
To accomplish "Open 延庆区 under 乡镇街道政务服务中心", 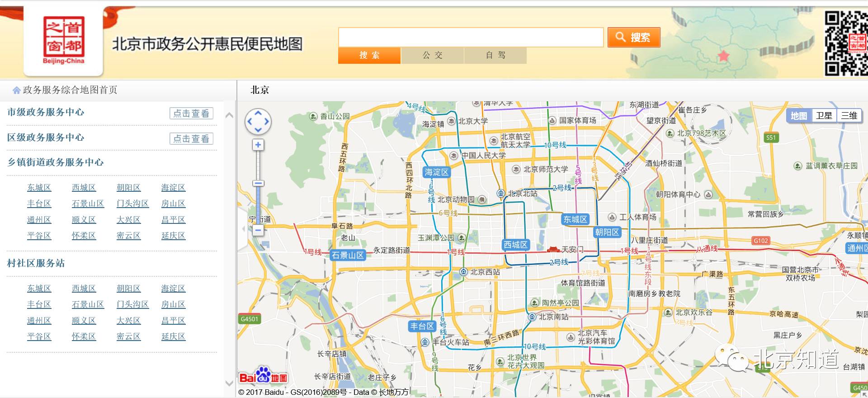I will tap(174, 236).
